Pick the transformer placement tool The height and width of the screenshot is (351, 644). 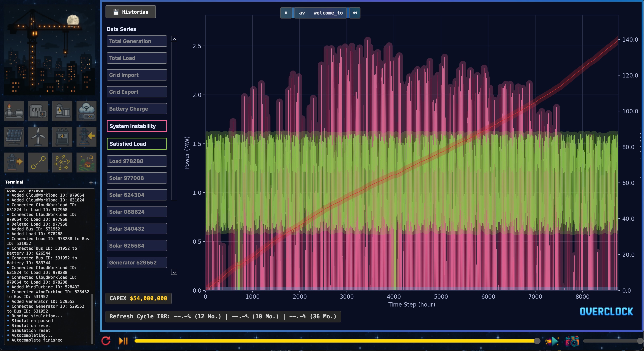click(62, 137)
